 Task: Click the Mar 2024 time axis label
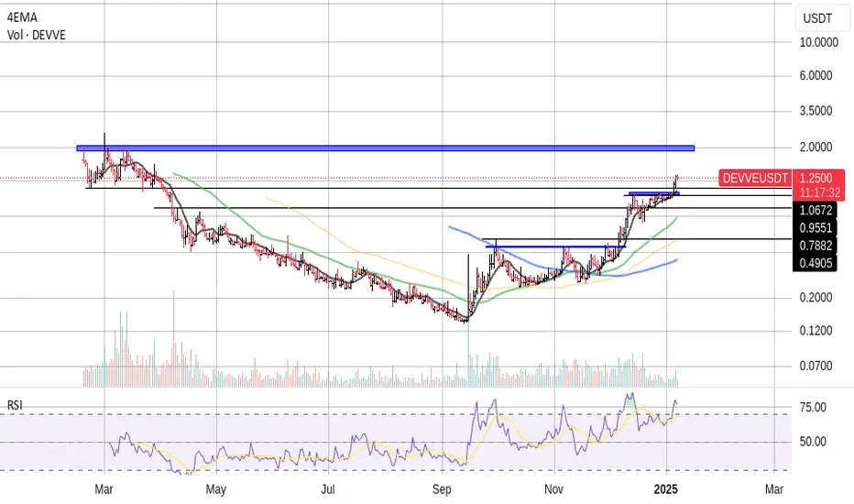(104, 488)
